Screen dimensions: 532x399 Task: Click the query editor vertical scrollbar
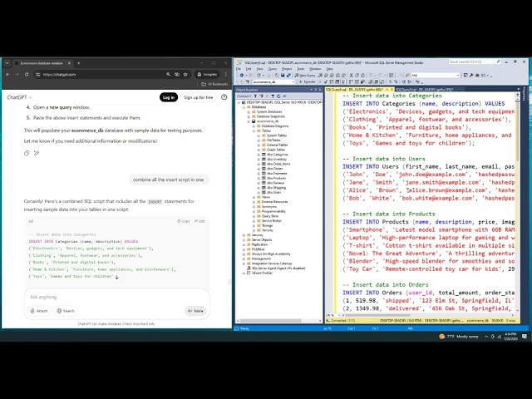[x=517, y=129]
